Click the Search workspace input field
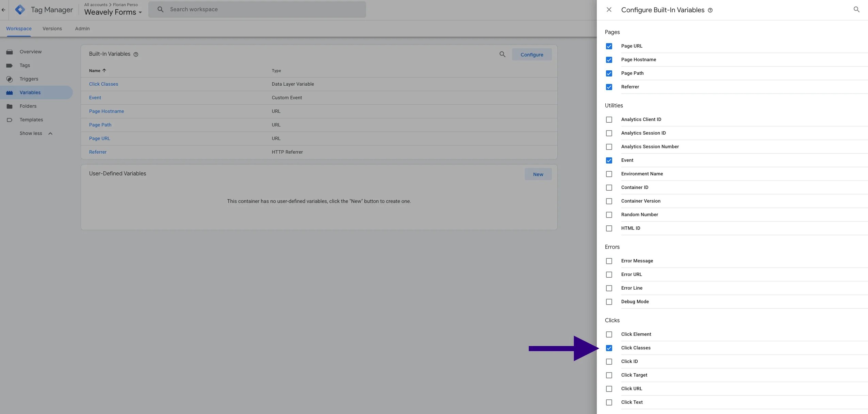The width and height of the screenshot is (868, 414). 257,10
